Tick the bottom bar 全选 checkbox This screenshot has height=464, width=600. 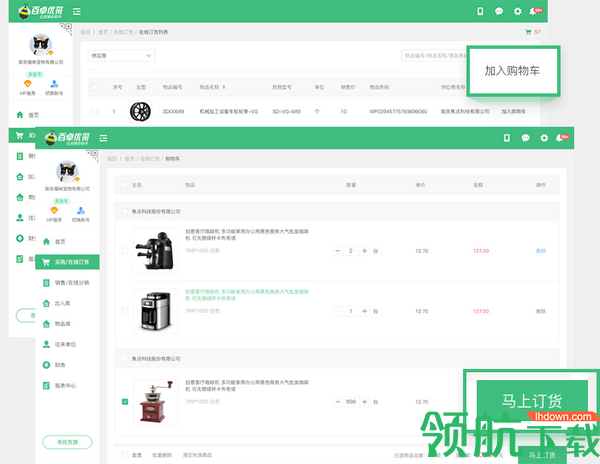pyautogui.click(x=125, y=455)
